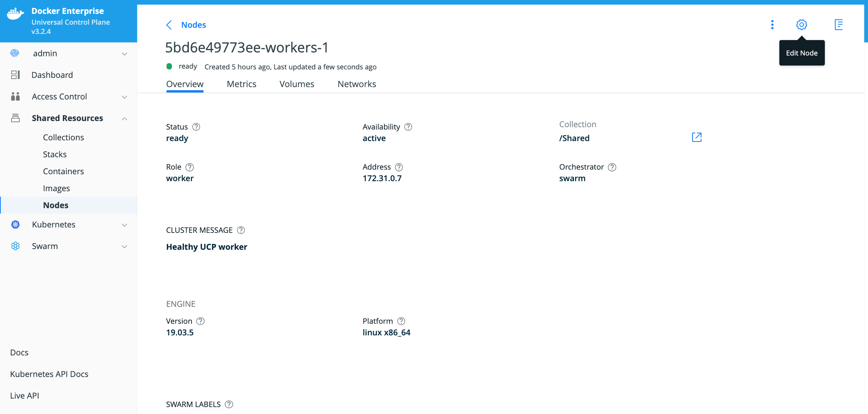Click the Swarm Labels help icon
Screen dimensions: 868x414
229,404
